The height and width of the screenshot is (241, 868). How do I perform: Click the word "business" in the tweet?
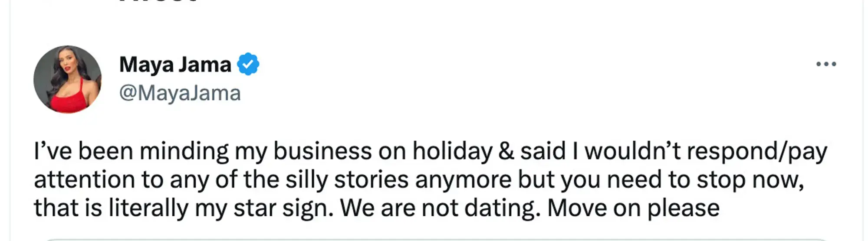pyautogui.click(x=322, y=151)
